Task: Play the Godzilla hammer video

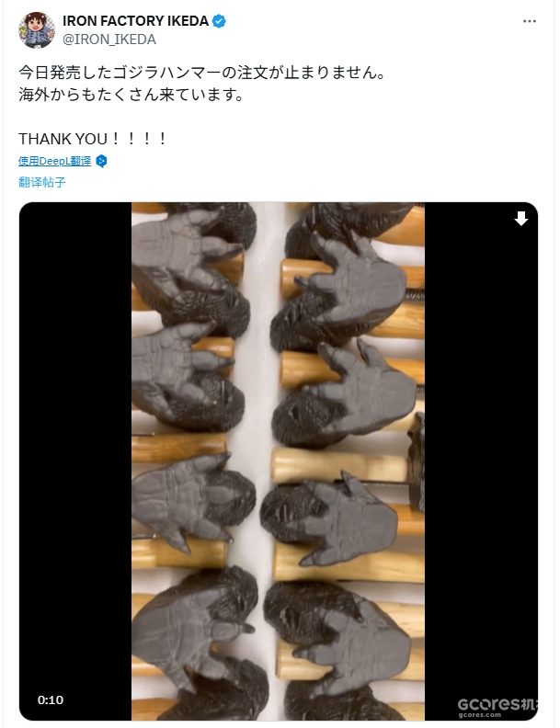Action: coord(278,461)
